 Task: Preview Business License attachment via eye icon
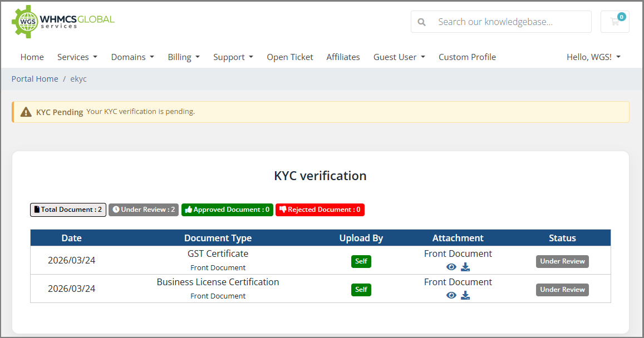coord(451,295)
